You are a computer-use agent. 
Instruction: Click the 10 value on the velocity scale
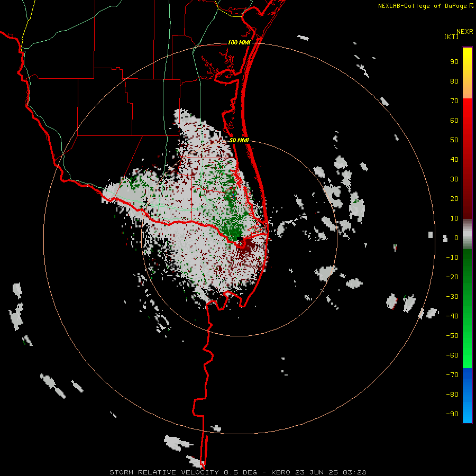(454, 218)
